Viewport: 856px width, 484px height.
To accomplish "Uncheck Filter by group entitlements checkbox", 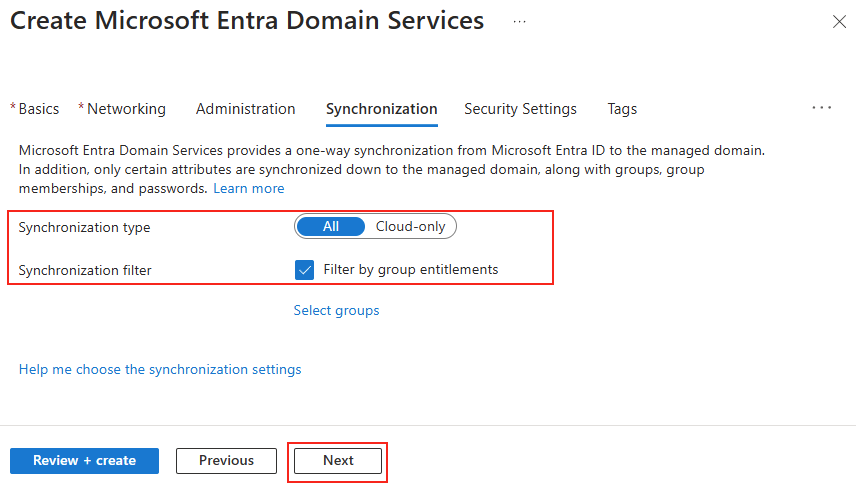I will [305, 270].
